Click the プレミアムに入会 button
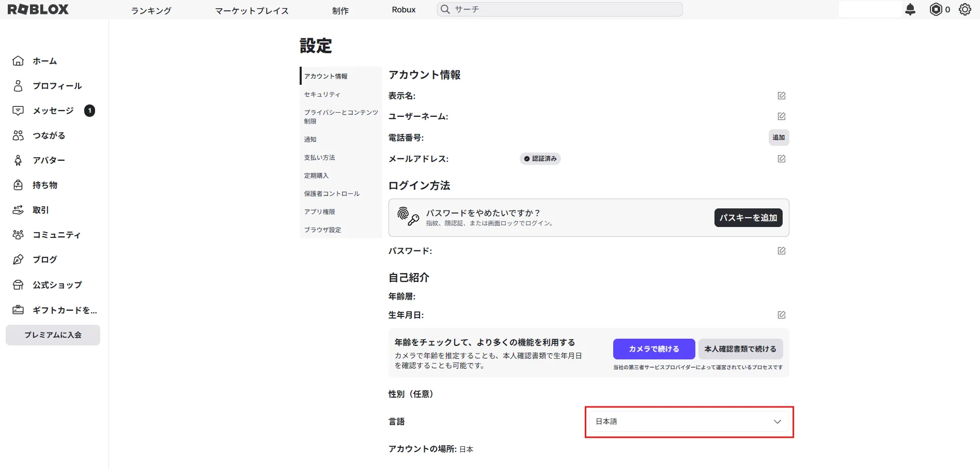Image resolution: width=980 pixels, height=469 pixels. click(x=53, y=335)
